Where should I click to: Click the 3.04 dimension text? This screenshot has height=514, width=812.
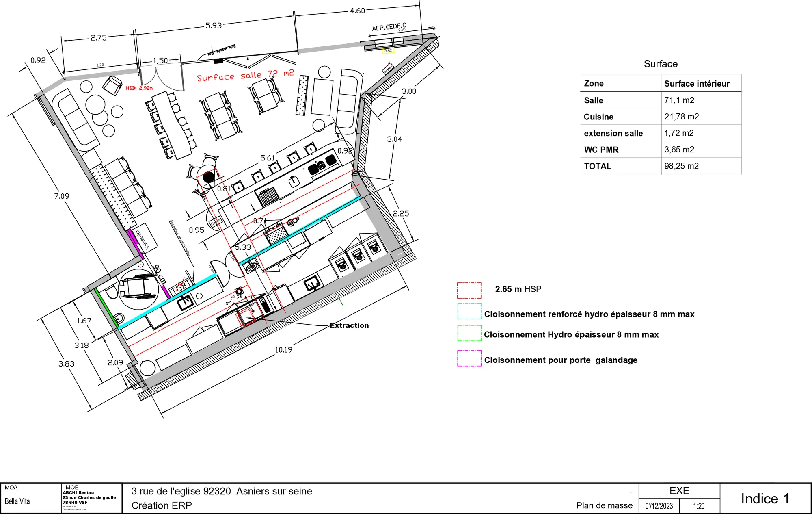click(x=394, y=139)
